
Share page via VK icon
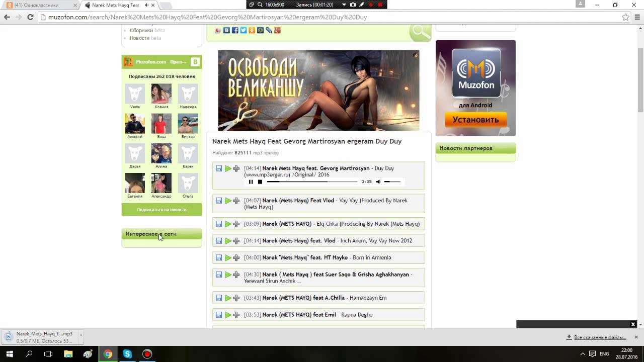(226, 30)
